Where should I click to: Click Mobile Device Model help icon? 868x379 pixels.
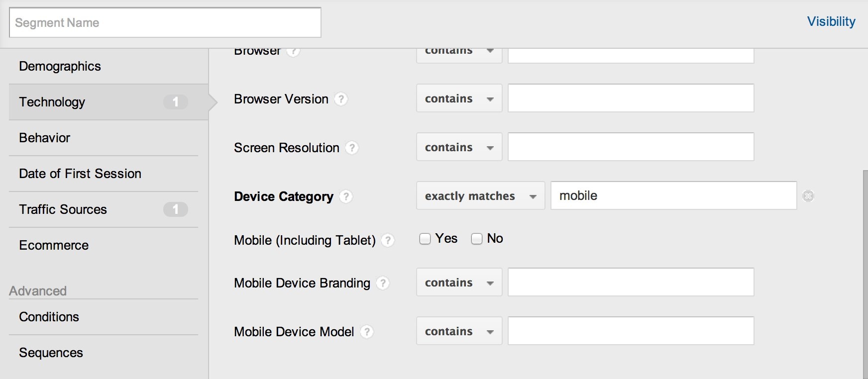click(367, 332)
